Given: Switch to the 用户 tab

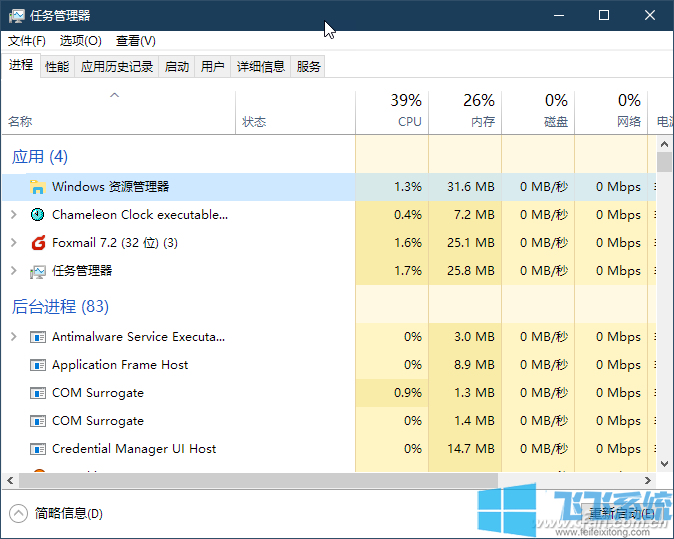Looking at the screenshot, I should [213, 67].
